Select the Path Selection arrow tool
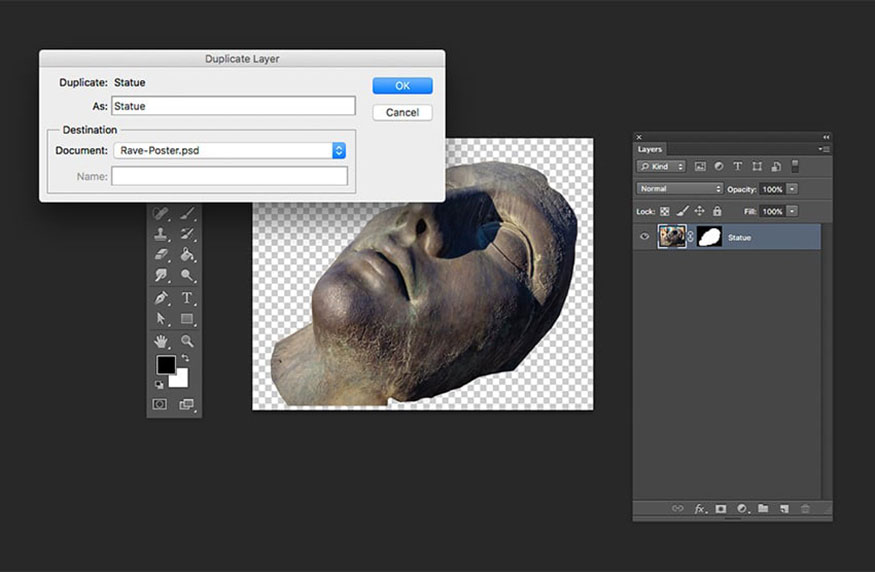Image resolution: width=875 pixels, height=572 pixels. point(161,319)
